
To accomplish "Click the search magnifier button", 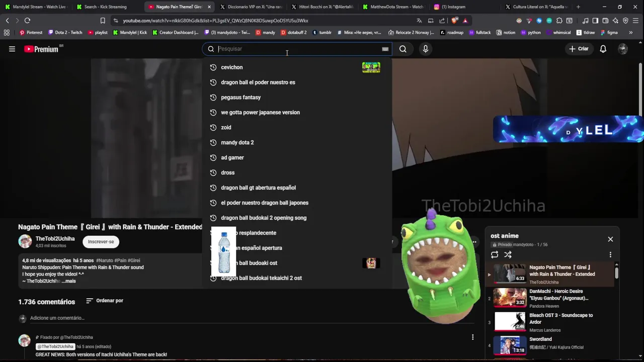I will [x=403, y=49].
